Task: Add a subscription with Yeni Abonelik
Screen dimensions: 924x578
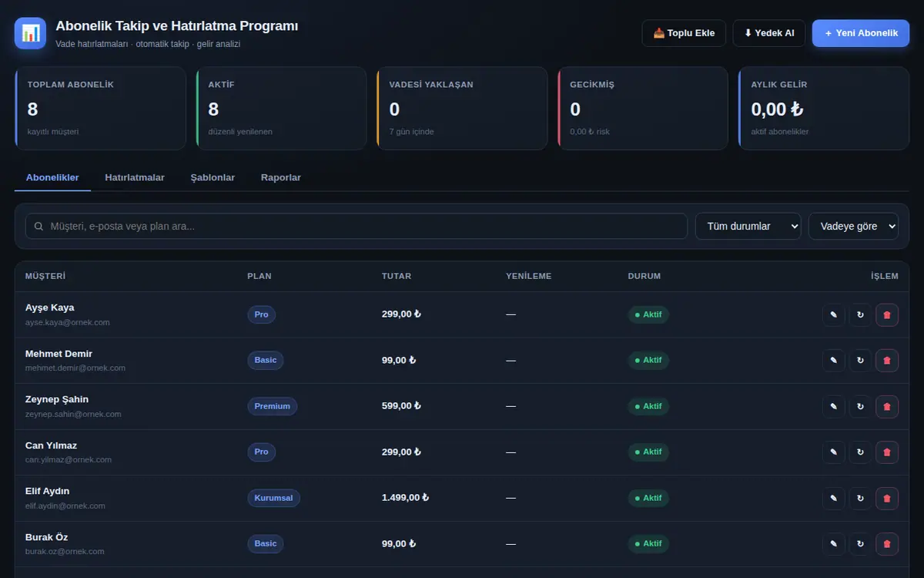Action: tap(861, 33)
